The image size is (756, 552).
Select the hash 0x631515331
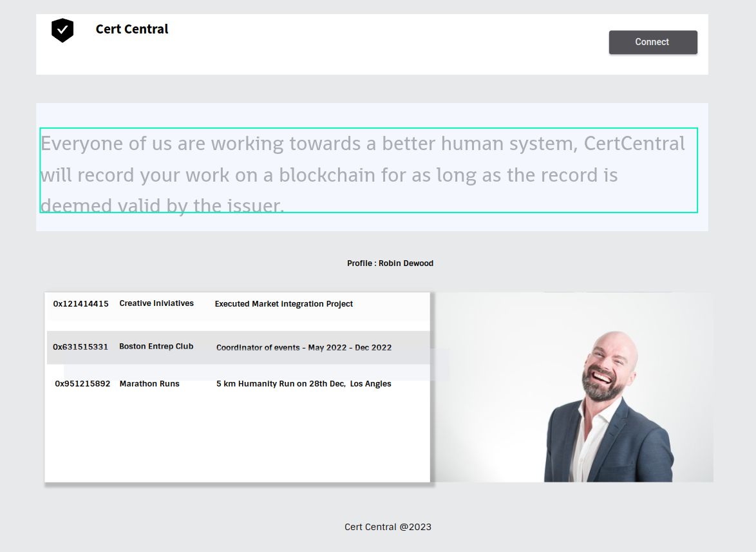point(80,346)
